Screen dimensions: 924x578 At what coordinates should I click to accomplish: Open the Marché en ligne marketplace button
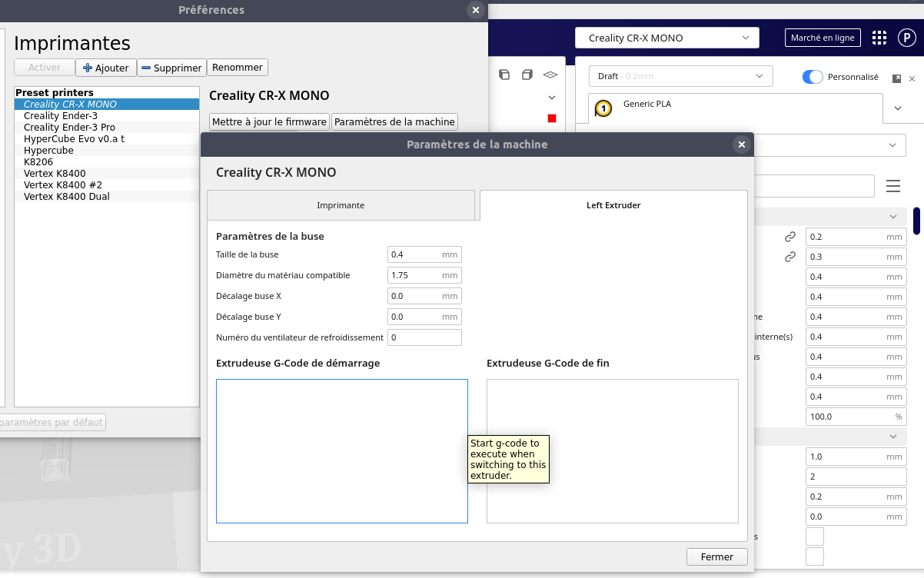[x=823, y=38]
